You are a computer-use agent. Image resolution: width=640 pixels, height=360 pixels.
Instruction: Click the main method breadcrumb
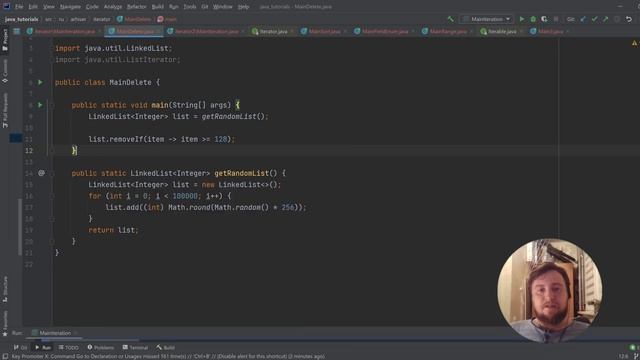pyautogui.click(x=167, y=19)
